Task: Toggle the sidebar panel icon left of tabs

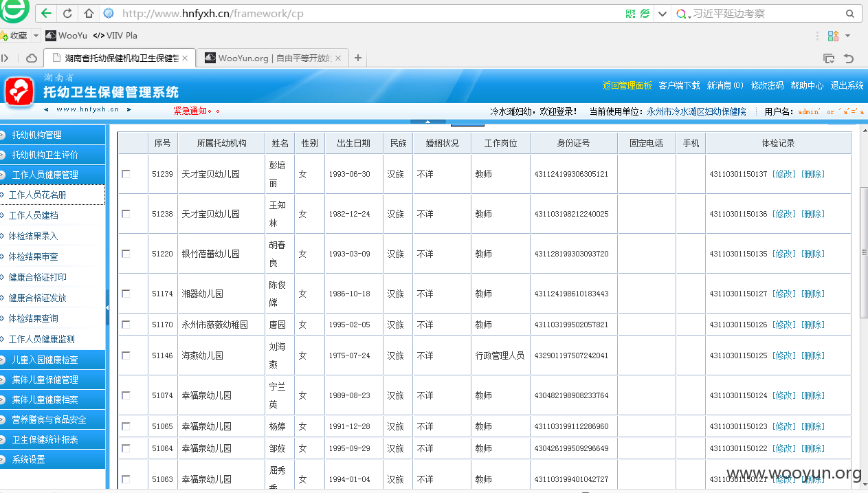Action: coord(5,58)
